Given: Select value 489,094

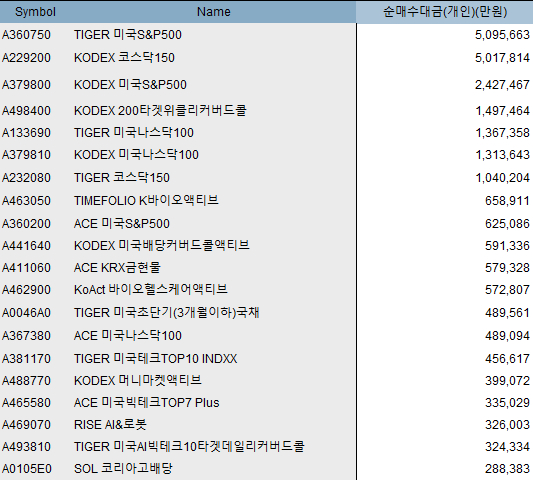Looking at the screenshot, I should tap(507, 336).
